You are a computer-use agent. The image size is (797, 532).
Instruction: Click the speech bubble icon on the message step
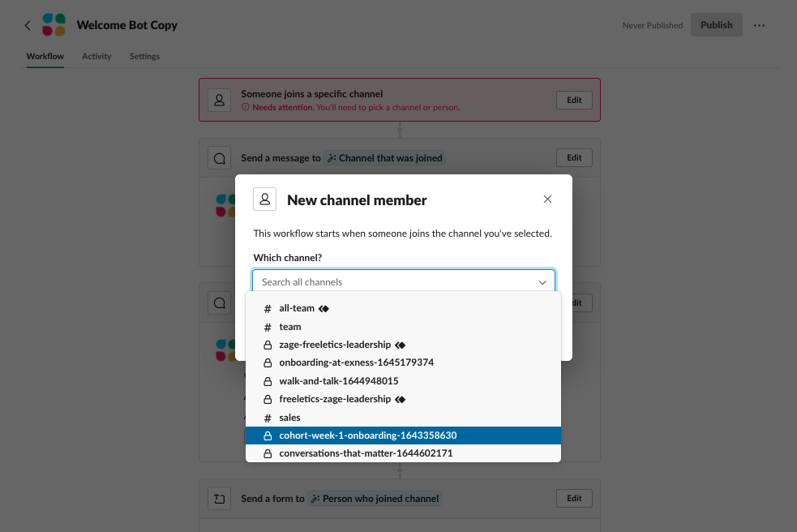tap(218, 157)
